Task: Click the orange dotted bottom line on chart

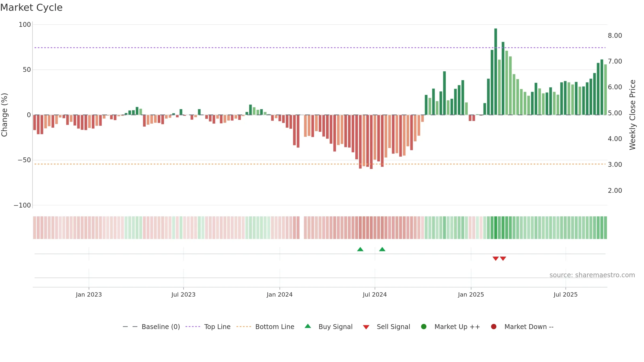Action: point(320,164)
